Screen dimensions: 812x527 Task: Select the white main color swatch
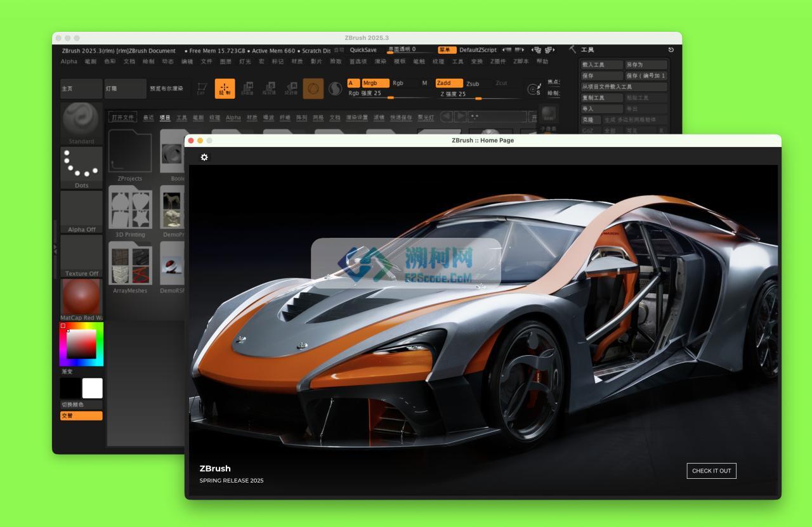tap(92, 388)
